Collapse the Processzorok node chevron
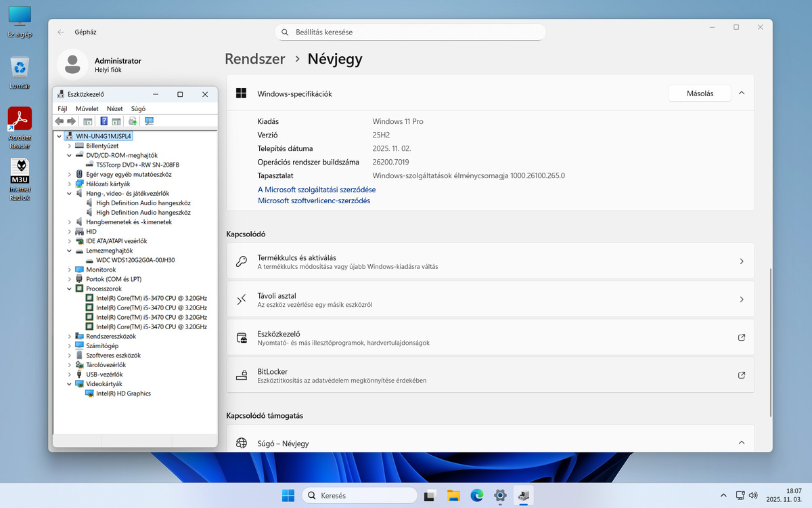Image resolution: width=812 pixels, height=508 pixels. click(x=69, y=289)
